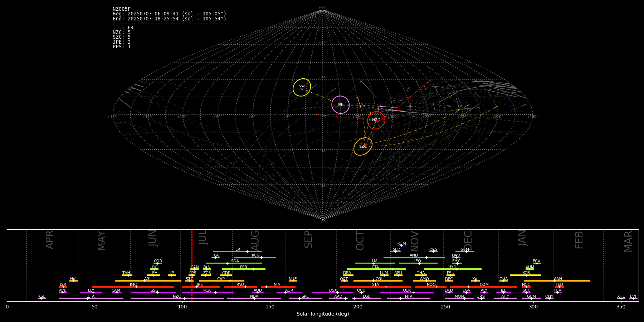Click the FEB month label
Image resolution: width=644 pixels, height=322 pixels.
[579, 240]
